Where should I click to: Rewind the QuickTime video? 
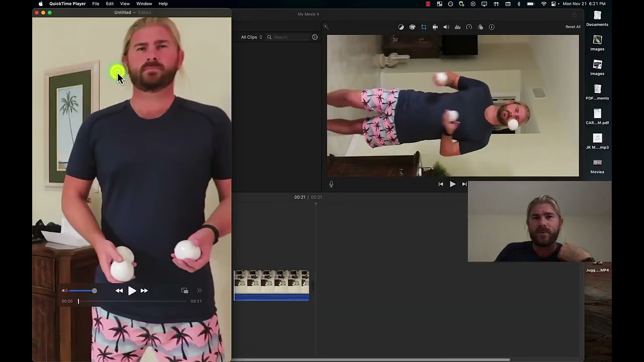(119, 291)
